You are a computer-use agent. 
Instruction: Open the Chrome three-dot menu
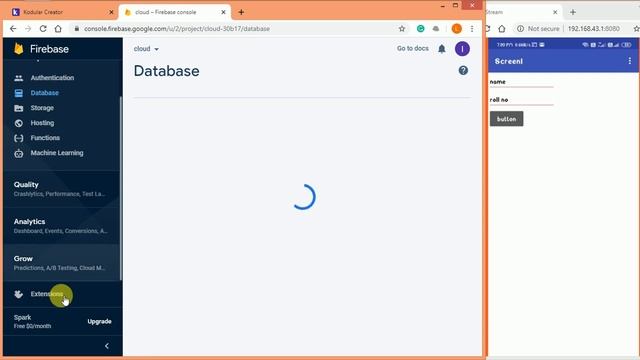point(472,29)
